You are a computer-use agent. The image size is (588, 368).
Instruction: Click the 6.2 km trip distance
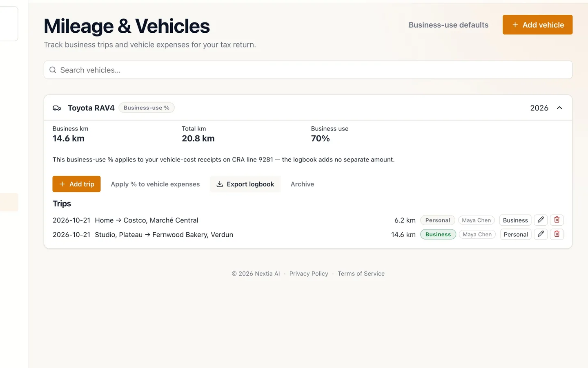coord(405,220)
